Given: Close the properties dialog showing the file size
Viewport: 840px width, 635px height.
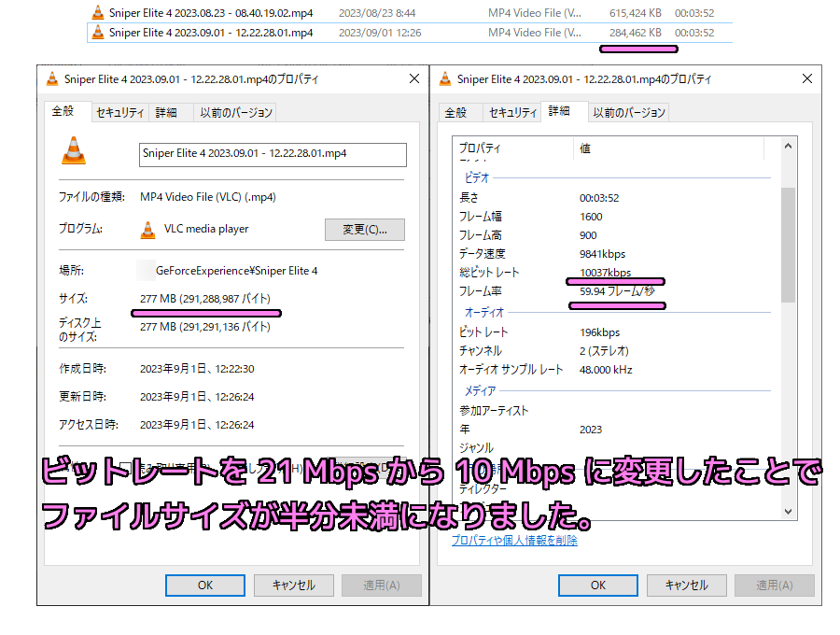Looking at the screenshot, I should click(x=414, y=78).
